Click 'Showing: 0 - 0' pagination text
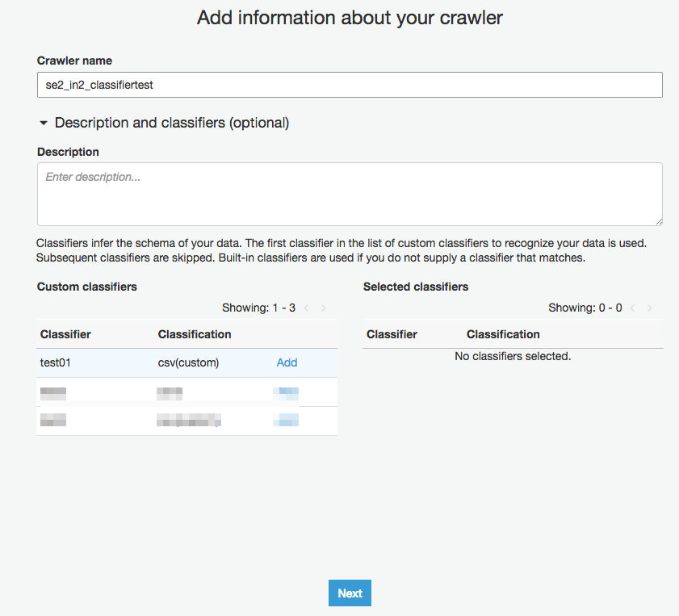The width and height of the screenshot is (679, 616). coord(585,308)
